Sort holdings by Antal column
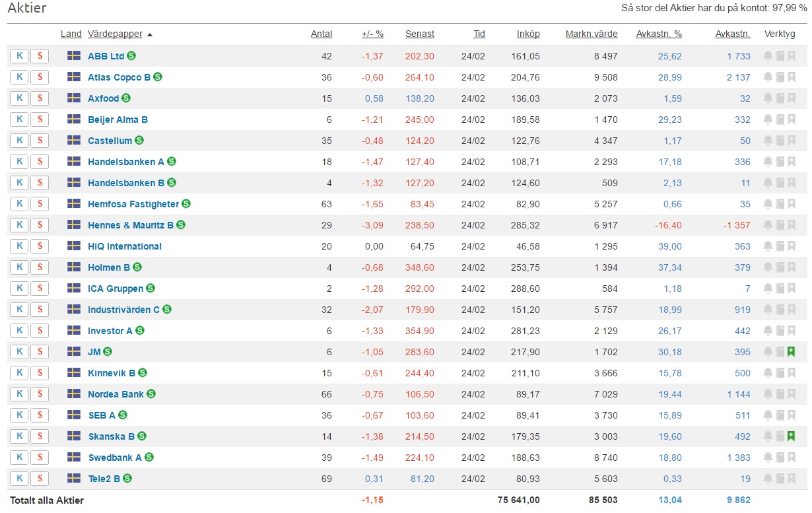Viewport: 812px width, 513px height. click(x=321, y=34)
